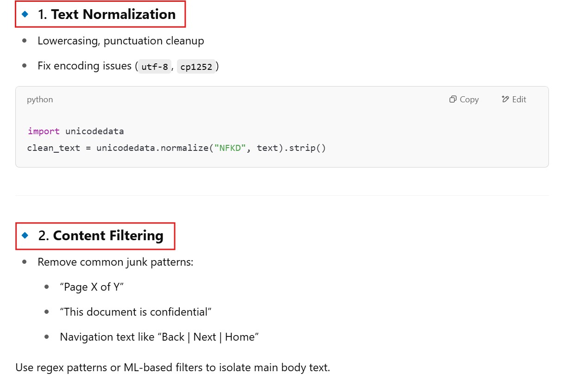The height and width of the screenshot is (392, 573).
Task: Click the "Remove common junk patterns" bullet text
Action: pyautogui.click(x=115, y=262)
